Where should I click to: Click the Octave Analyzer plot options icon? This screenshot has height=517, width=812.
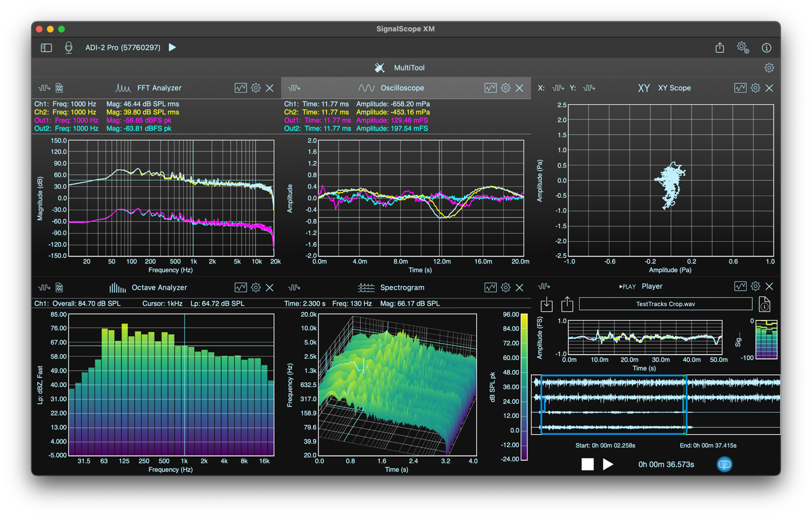tap(240, 288)
